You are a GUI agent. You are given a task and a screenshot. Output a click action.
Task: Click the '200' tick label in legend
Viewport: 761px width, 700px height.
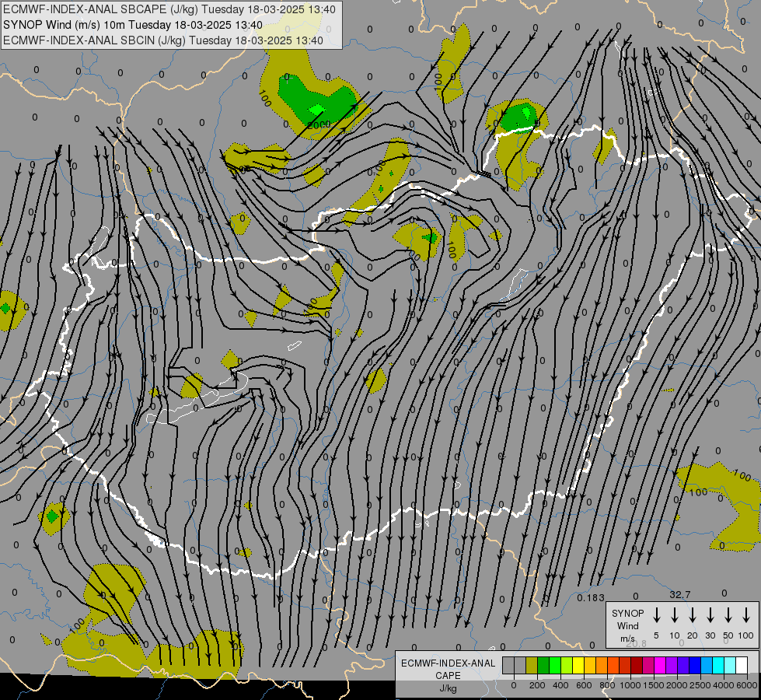coord(537,685)
